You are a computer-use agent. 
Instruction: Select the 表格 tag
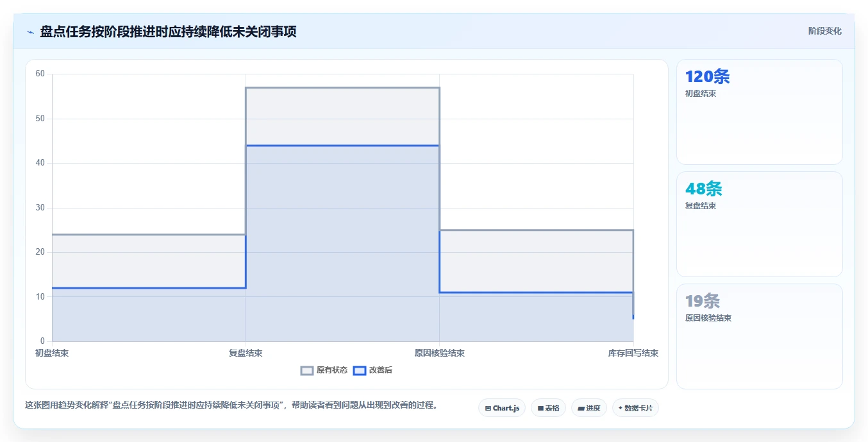[x=548, y=408]
